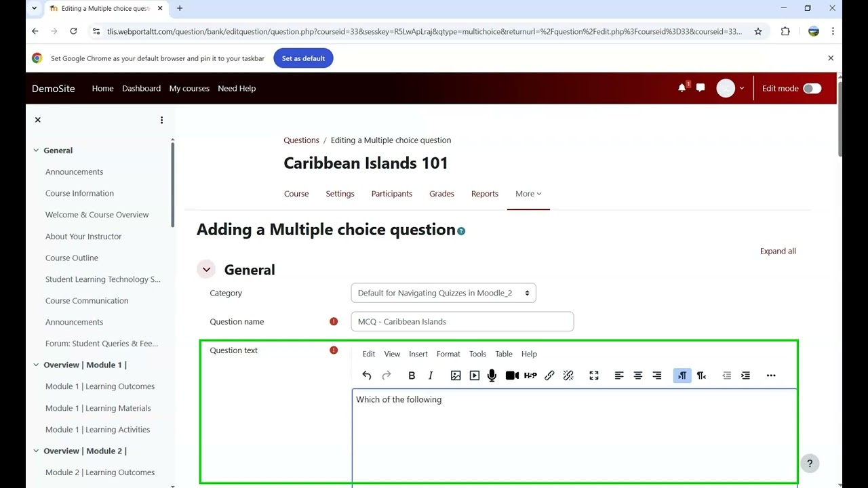Screen dimensions: 868x488
Task: Collapse General in the course index
Action: coord(36,150)
